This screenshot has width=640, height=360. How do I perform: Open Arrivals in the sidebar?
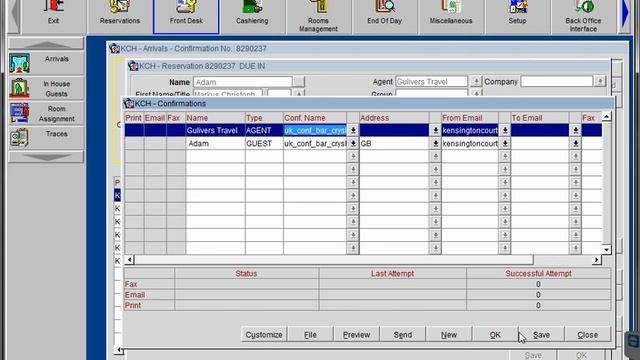point(46,63)
